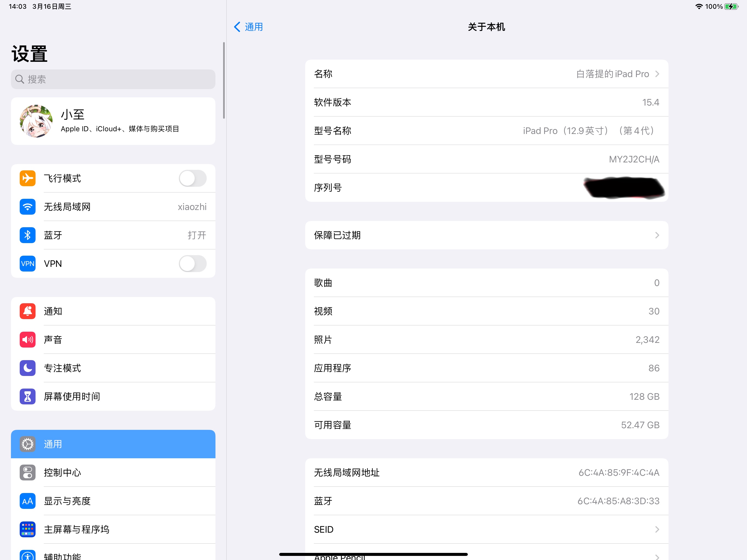Open the 小至 Apple ID account
The image size is (747, 560).
coord(113,121)
